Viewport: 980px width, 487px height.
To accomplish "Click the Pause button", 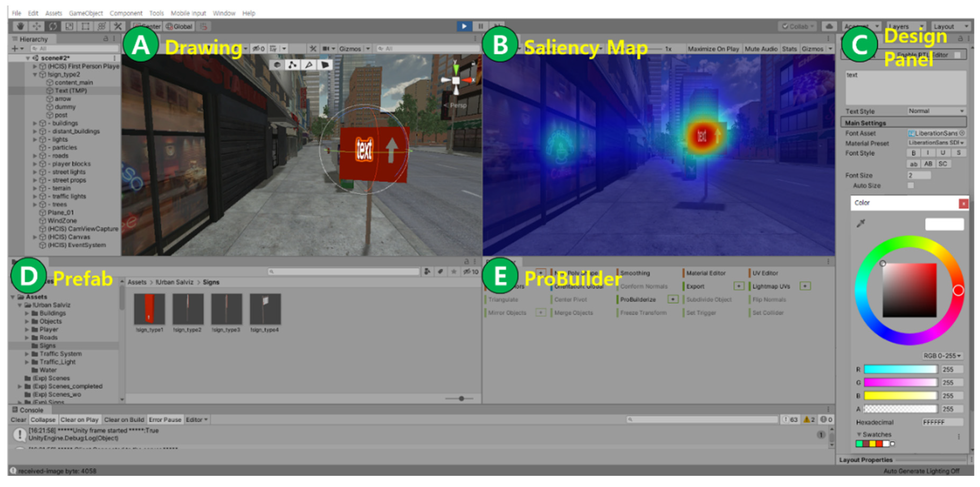I will click(x=480, y=26).
